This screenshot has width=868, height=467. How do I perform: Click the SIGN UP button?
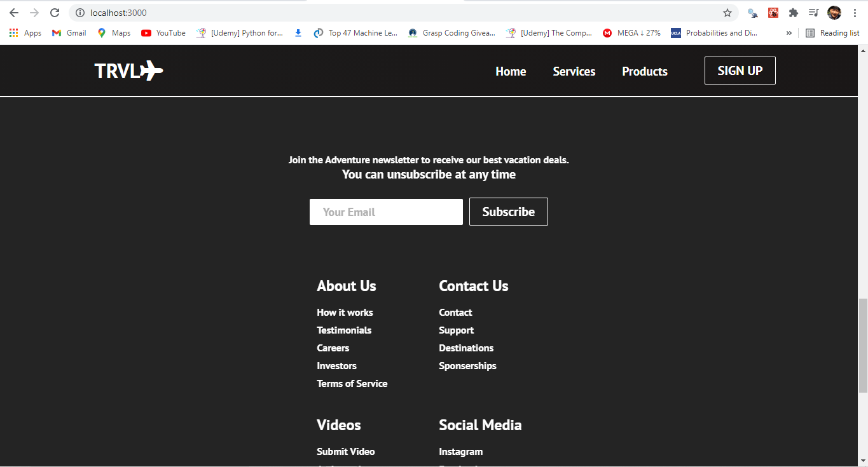pos(740,71)
